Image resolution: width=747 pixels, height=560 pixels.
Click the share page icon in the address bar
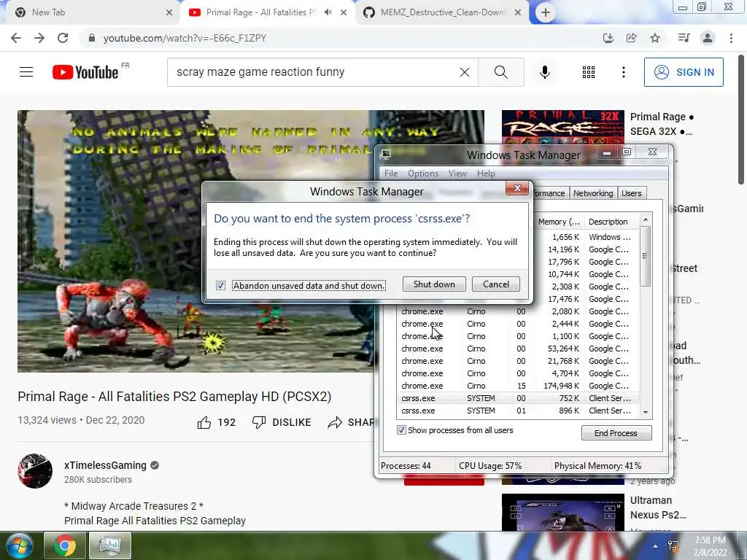point(632,38)
